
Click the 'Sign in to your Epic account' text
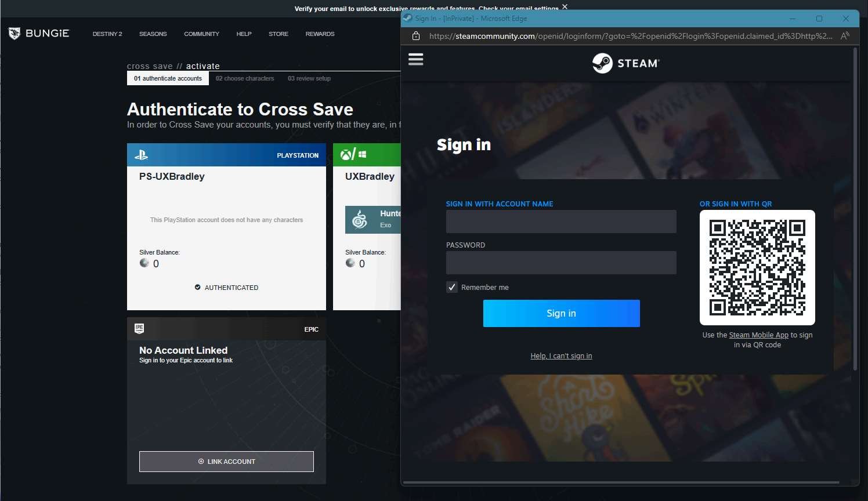pyautogui.click(x=186, y=360)
